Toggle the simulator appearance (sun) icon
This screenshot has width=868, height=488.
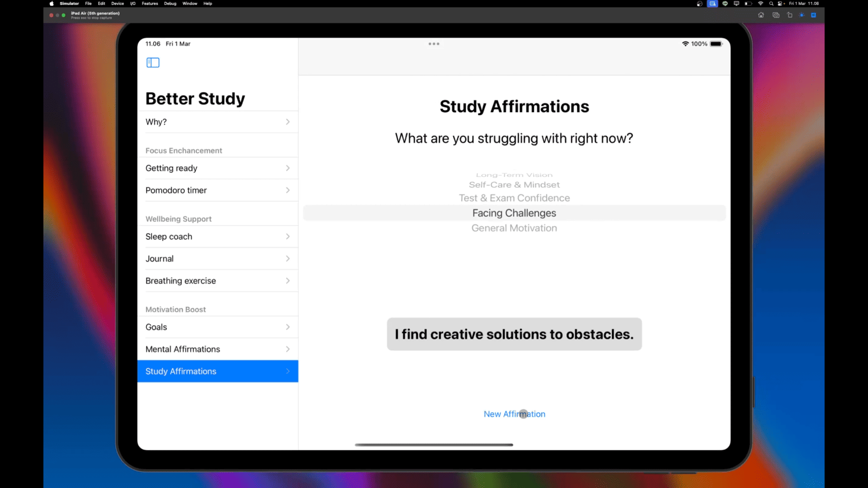(x=802, y=15)
